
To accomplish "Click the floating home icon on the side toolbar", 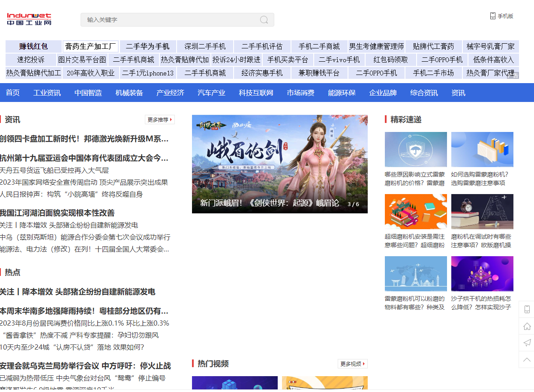I will tap(527, 326).
